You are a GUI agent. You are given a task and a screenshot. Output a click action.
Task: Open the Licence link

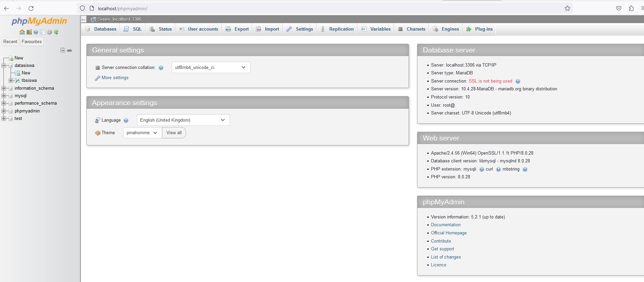click(439, 265)
